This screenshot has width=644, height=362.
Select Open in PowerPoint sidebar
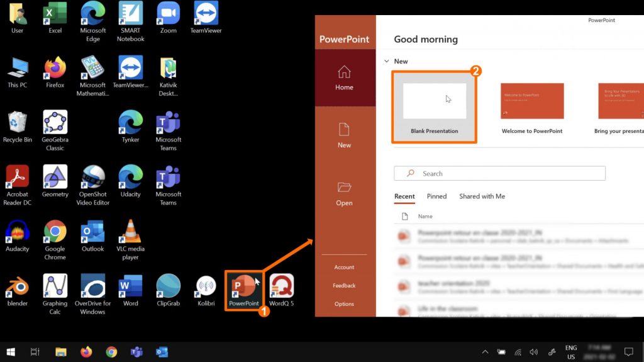(x=344, y=193)
